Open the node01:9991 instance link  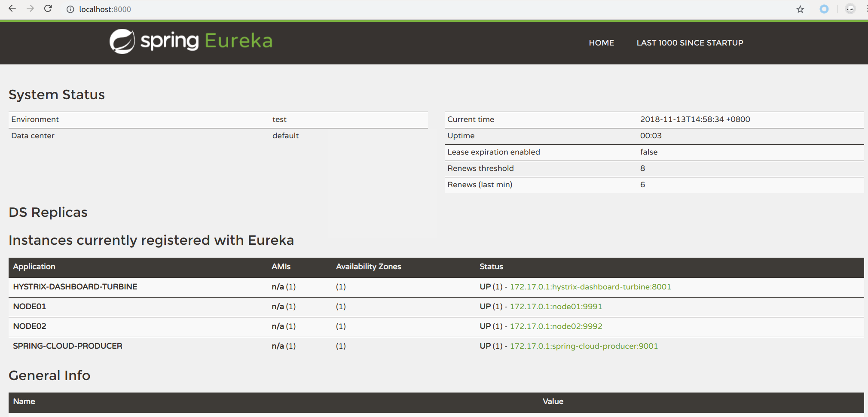coord(556,306)
